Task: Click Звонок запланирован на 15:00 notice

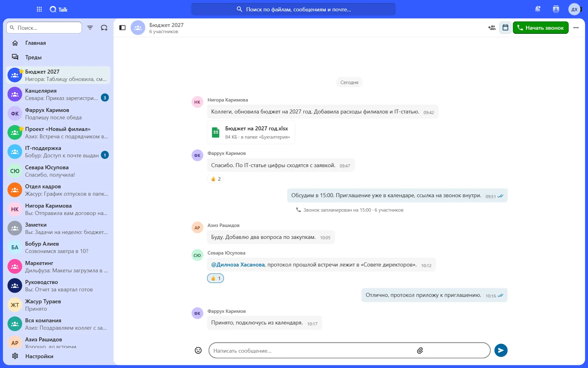Action: [349, 210]
